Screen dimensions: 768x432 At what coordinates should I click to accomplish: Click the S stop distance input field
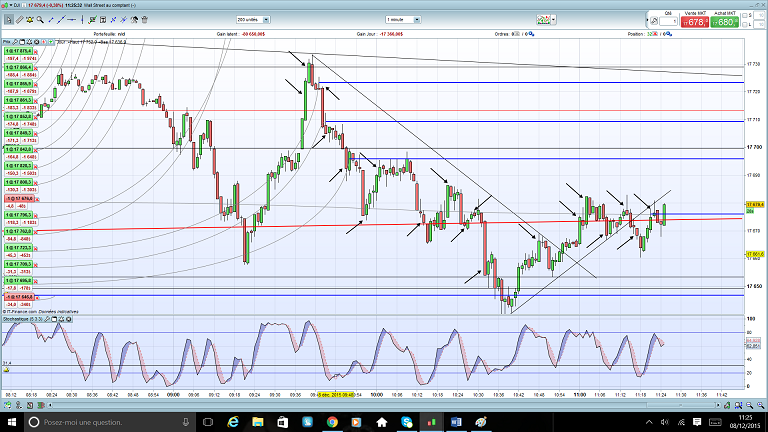759,16
